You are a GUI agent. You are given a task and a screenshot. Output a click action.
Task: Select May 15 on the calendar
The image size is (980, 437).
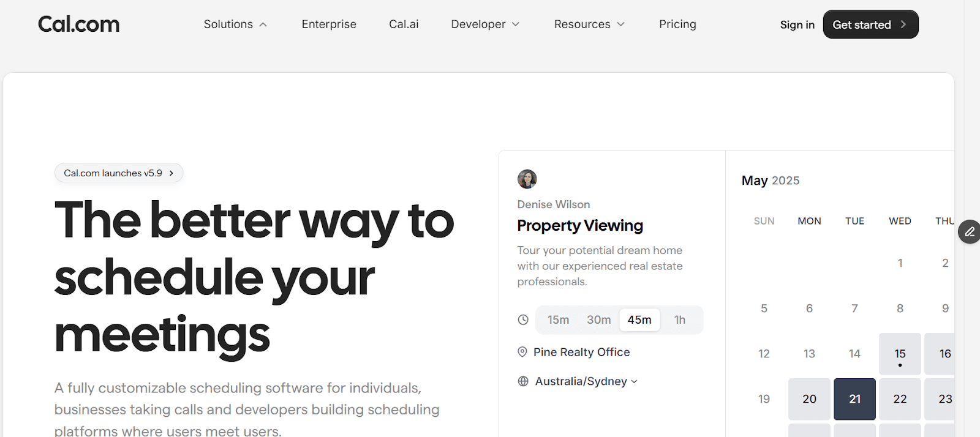(x=900, y=354)
